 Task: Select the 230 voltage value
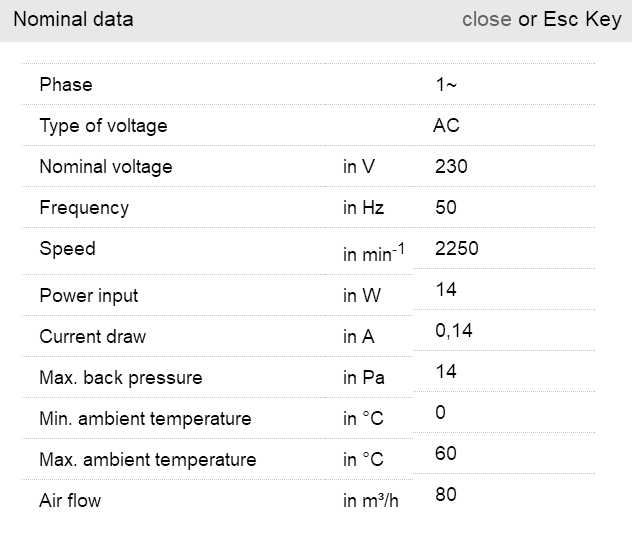click(451, 167)
